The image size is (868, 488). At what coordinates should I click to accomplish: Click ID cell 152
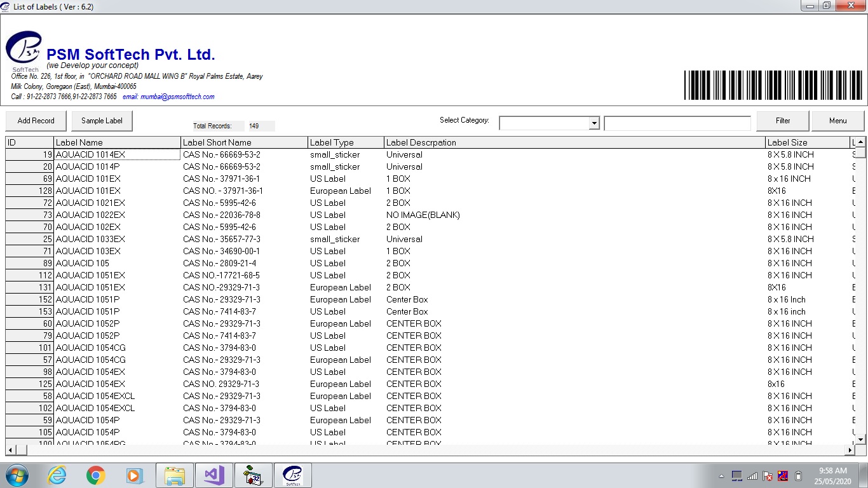(29, 299)
